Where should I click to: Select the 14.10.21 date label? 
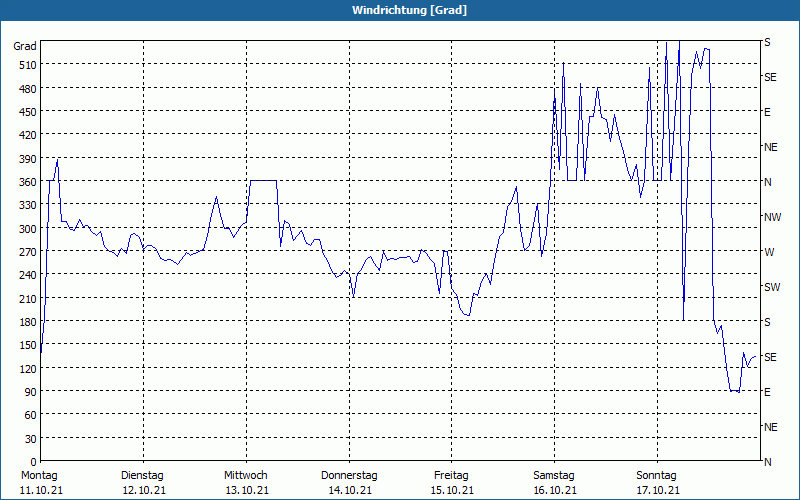349,490
